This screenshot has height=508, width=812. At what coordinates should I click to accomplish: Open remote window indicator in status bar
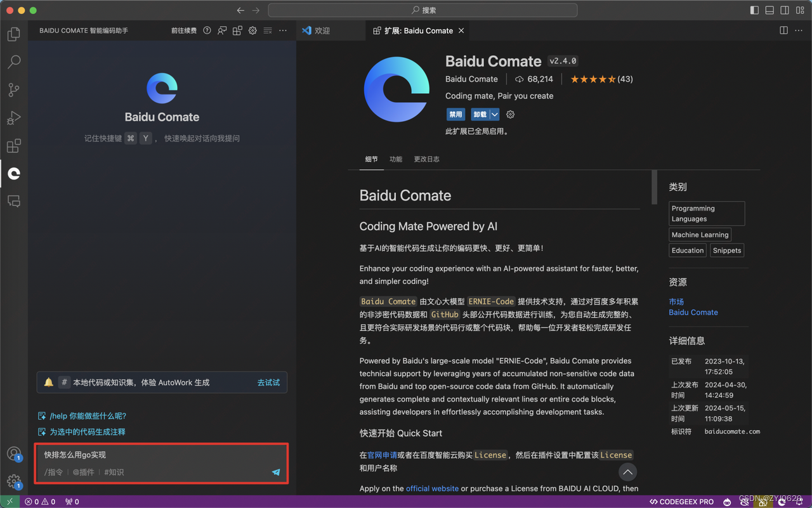point(10,502)
